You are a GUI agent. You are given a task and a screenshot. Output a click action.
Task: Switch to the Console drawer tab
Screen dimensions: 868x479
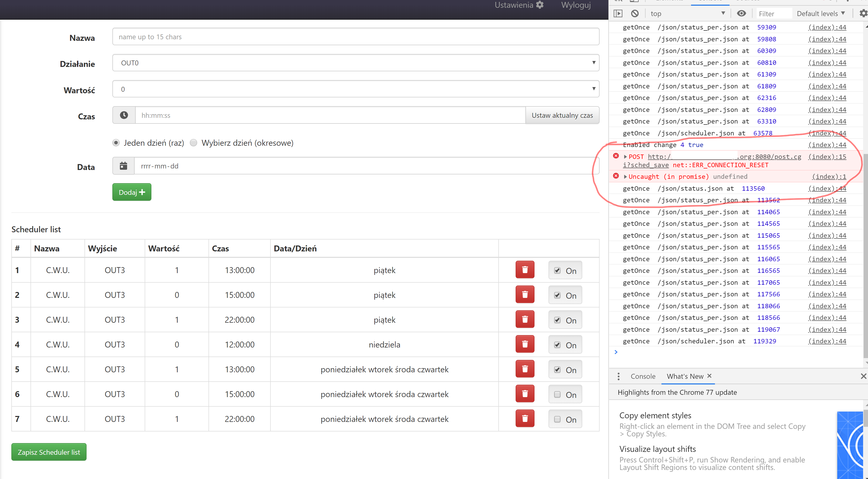tap(642, 376)
